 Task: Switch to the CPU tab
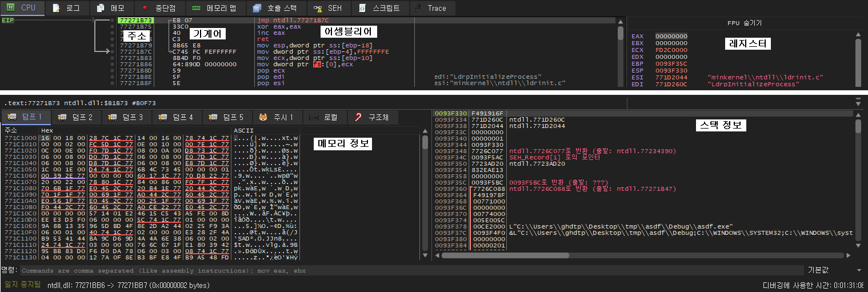click(x=21, y=8)
